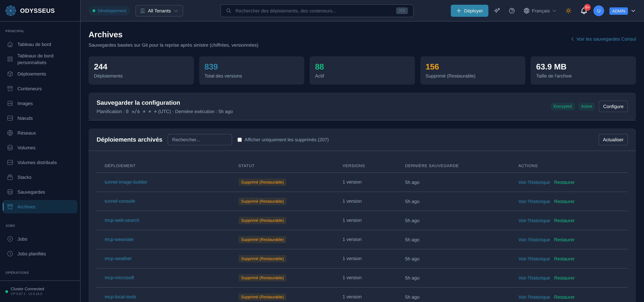Open the All Tenants dropdown

159,11
